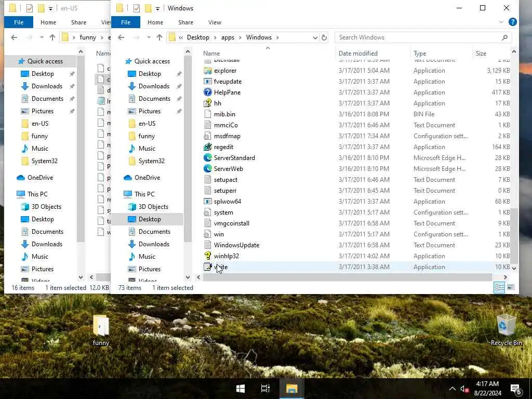
Task: Click the hh help application icon
Action: pos(208,103)
